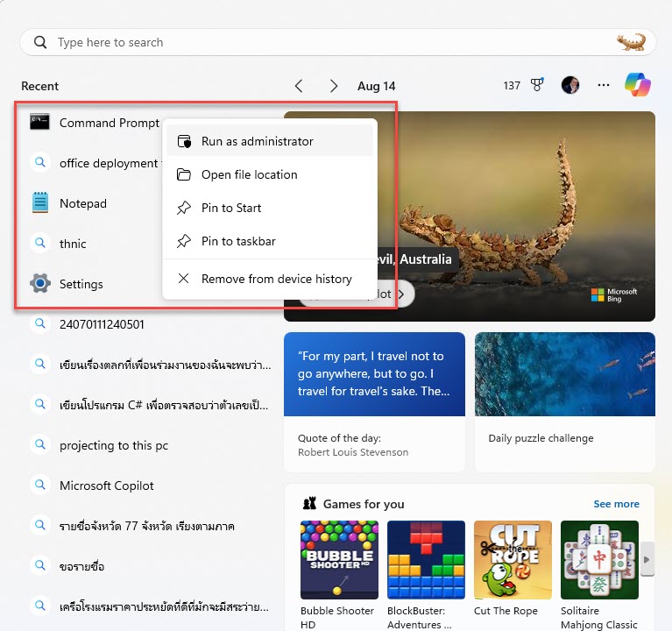Open Solitaire Mahjong Classic game icon
Image resolution: width=672 pixels, height=631 pixels.
599,559
